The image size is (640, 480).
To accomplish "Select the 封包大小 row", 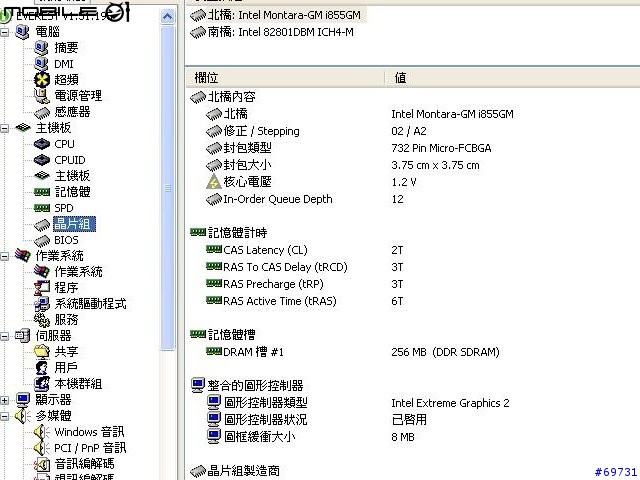I will (412, 165).
